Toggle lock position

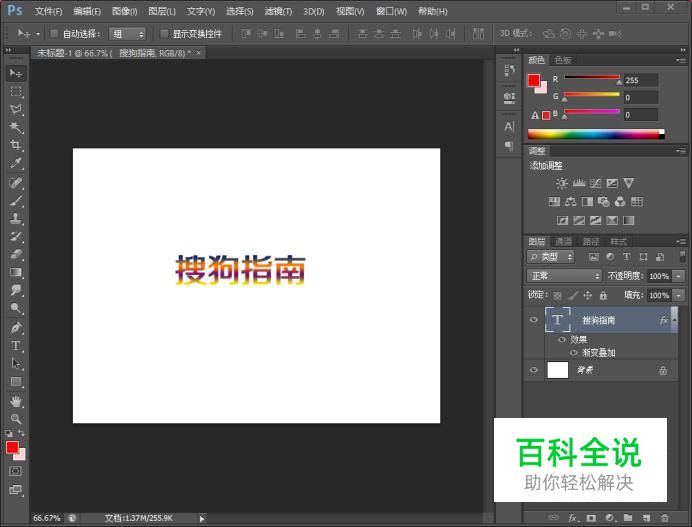pyautogui.click(x=587, y=295)
